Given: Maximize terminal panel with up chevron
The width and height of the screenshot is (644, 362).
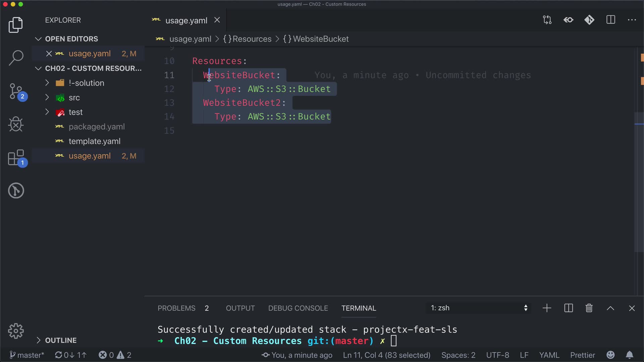Looking at the screenshot, I should pyautogui.click(x=610, y=308).
